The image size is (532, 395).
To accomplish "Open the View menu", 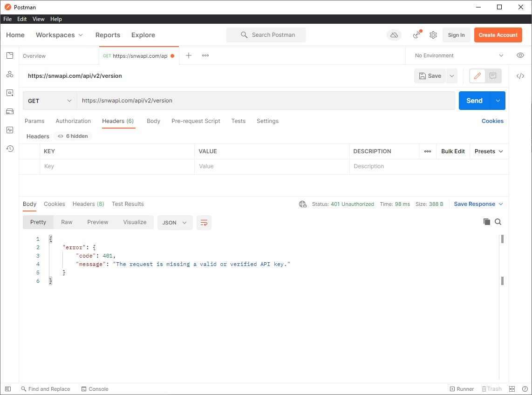I will [x=39, y=19].
